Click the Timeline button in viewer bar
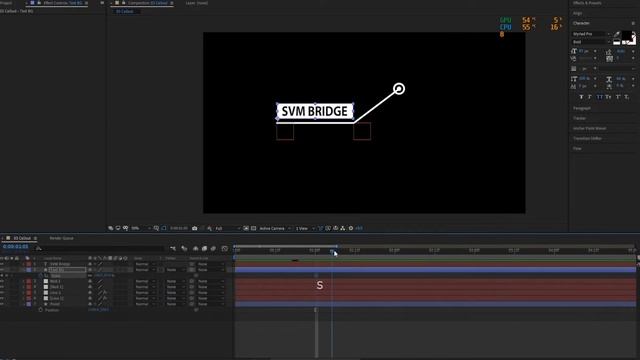 (x=336, y=228)
